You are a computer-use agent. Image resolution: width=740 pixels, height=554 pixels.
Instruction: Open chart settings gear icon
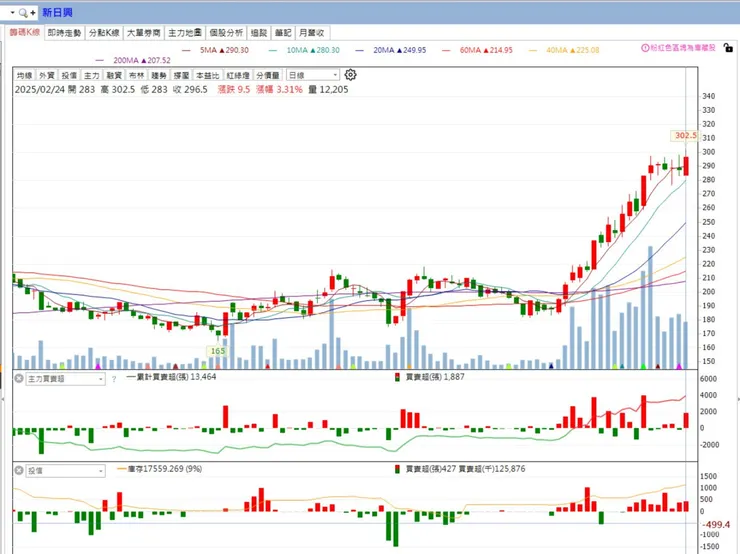tap(350, 75)
